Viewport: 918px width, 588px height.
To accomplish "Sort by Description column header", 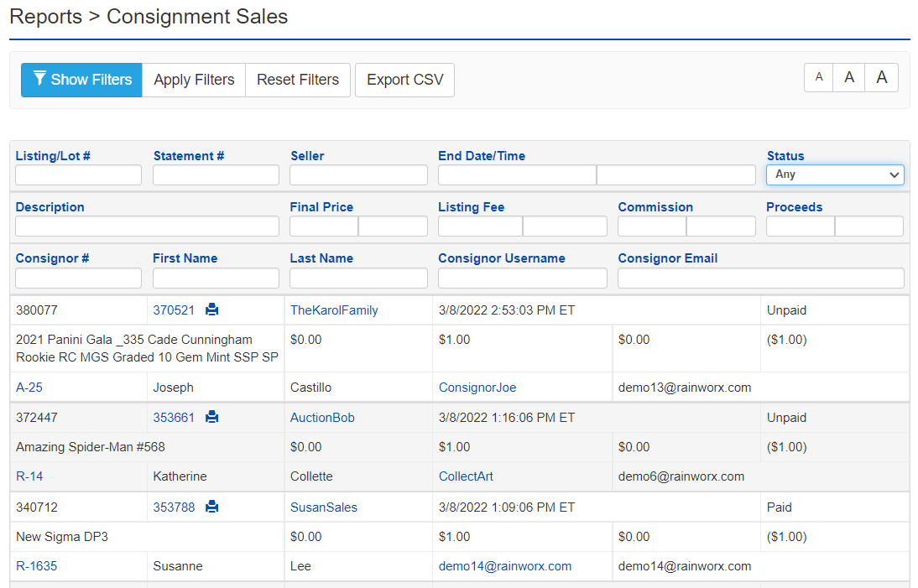I will 50,207.
